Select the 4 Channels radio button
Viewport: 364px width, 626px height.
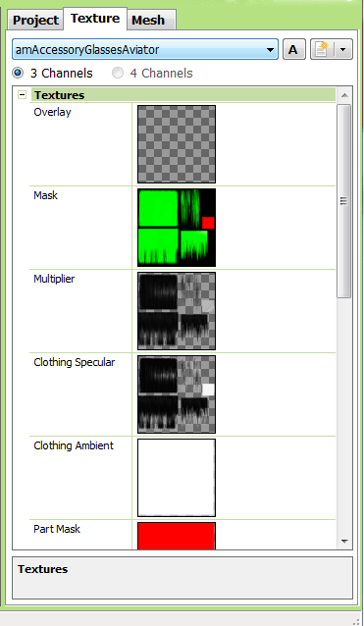point(118,73)
